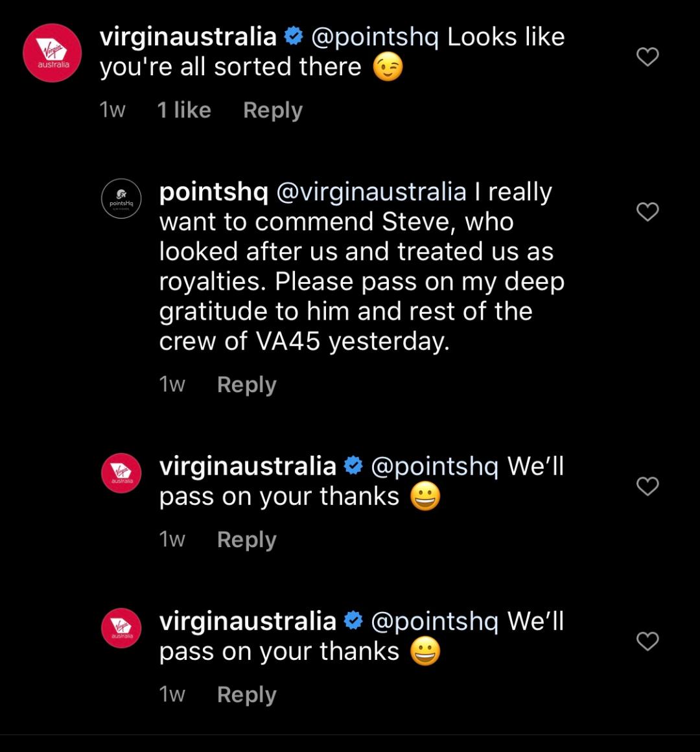
Task: Tap the heart on pointshq's Steve comment
Action: (647, 212)
